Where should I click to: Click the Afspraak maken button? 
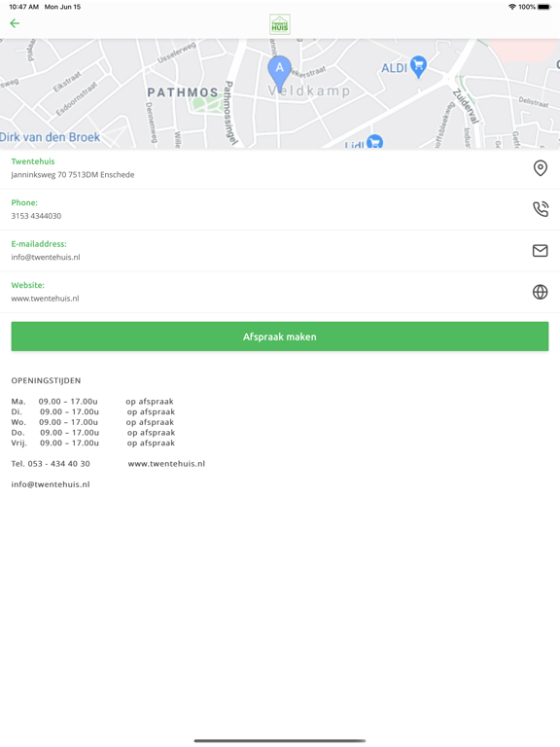(x=280, y=337)
